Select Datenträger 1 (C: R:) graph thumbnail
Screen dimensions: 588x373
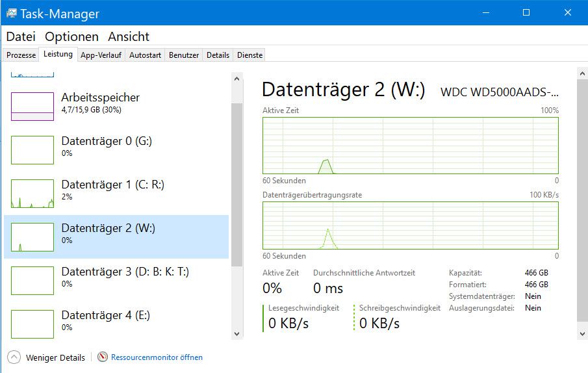point(32,194)
